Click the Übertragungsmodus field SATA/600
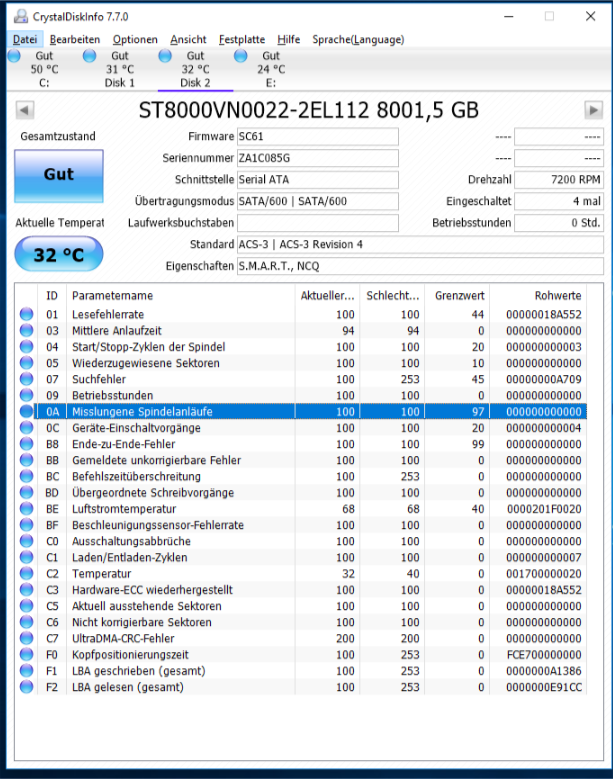This screenshot has width=613, height=779. click(317, 201)
